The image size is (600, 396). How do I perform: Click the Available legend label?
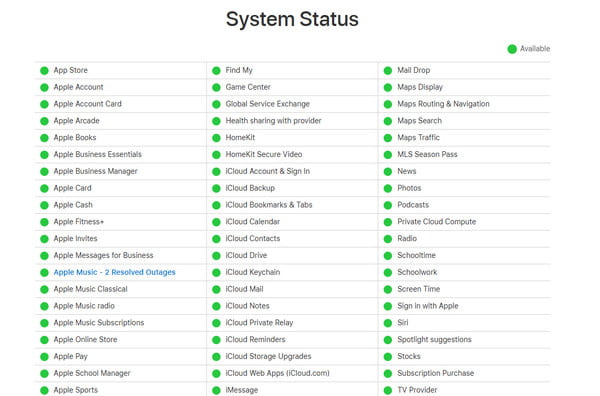click(535, 49)
